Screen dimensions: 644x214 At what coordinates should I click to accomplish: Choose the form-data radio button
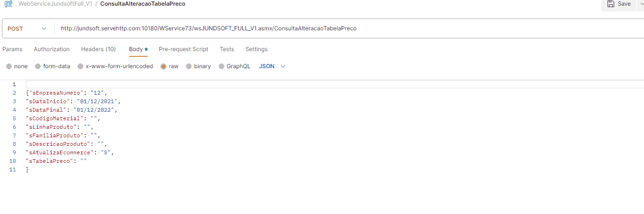(38, 66)
